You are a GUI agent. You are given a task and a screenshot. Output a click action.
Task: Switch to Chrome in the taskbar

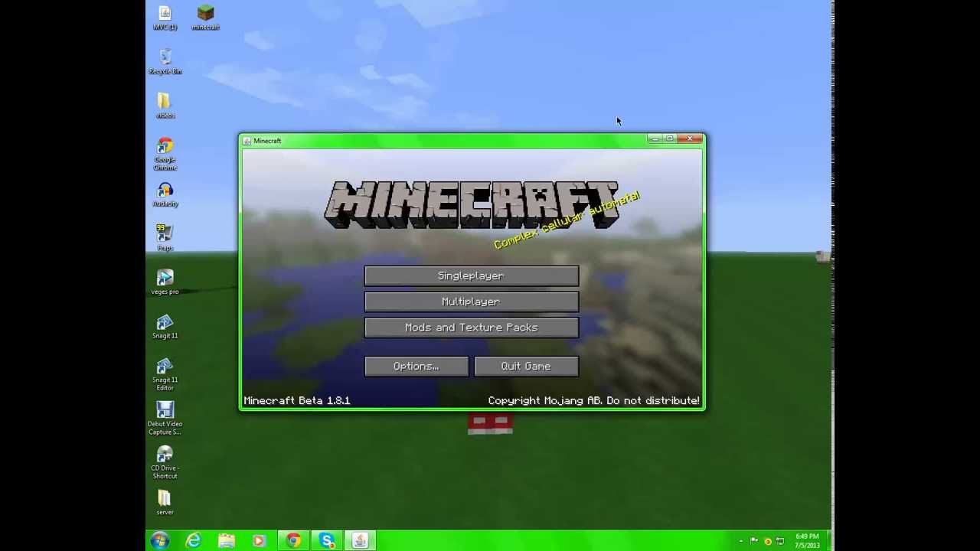pos(293,541)
